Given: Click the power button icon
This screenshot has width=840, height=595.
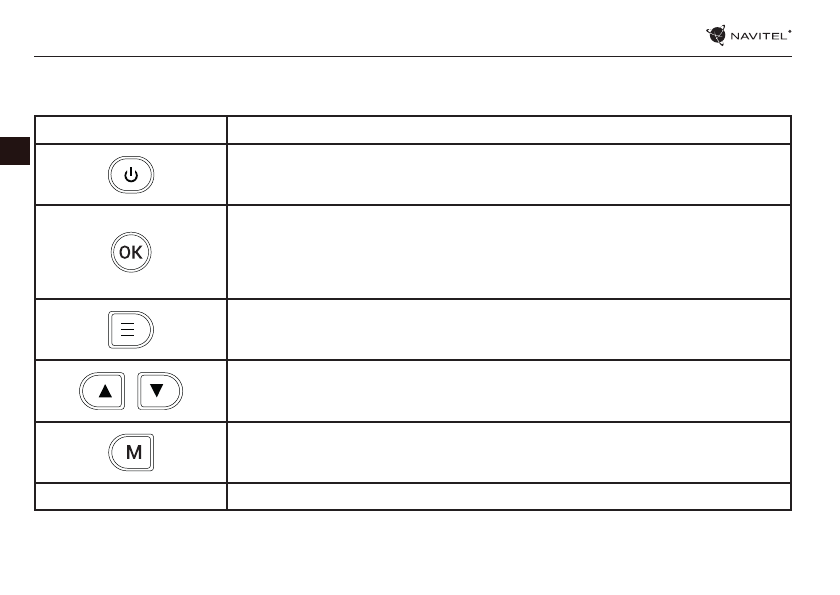Looking at the screenshot, I should coord(131,175).
